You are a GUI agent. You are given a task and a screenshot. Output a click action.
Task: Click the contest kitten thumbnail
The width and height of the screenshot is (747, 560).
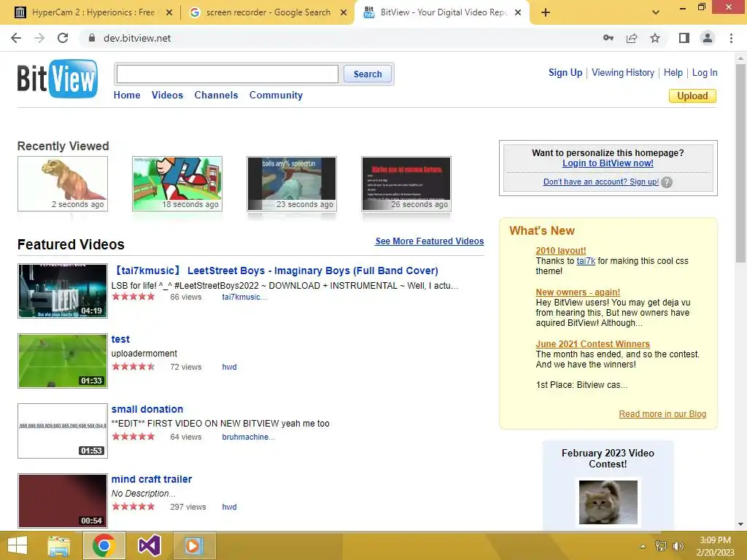[x=608, y=502]
